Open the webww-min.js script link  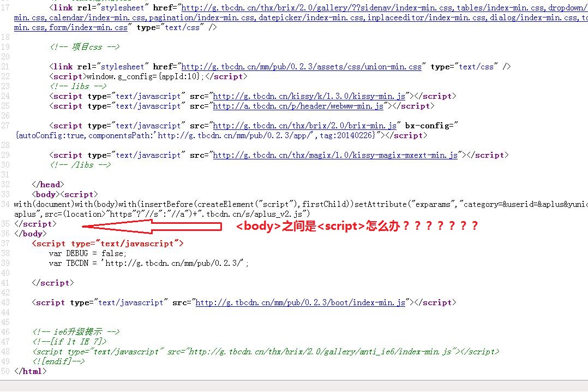tap(298, 106)
